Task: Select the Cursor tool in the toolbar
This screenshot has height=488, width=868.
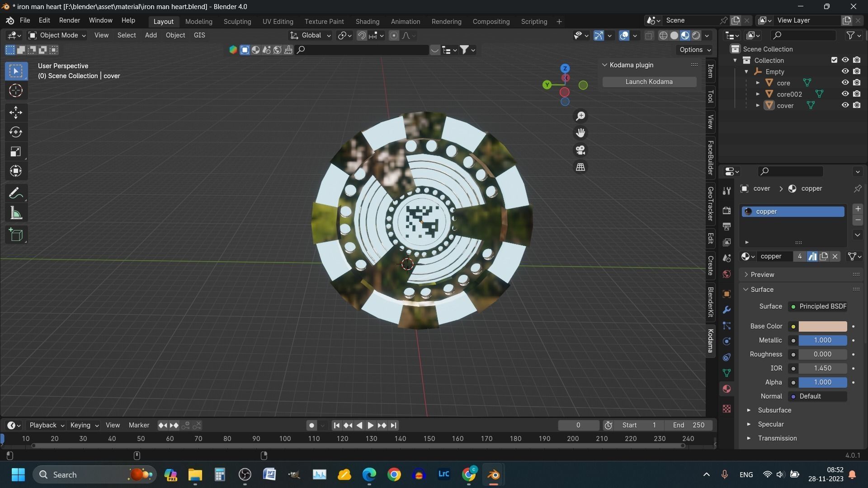Action: [16, 91]
